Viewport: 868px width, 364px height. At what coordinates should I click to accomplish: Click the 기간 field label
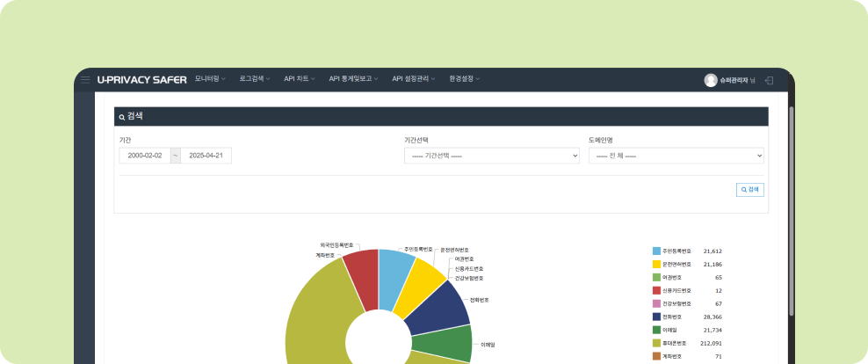coord(125,140)
